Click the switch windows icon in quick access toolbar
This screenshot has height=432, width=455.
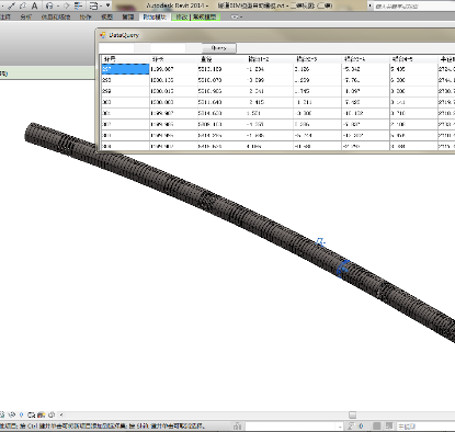coord(94,6)
